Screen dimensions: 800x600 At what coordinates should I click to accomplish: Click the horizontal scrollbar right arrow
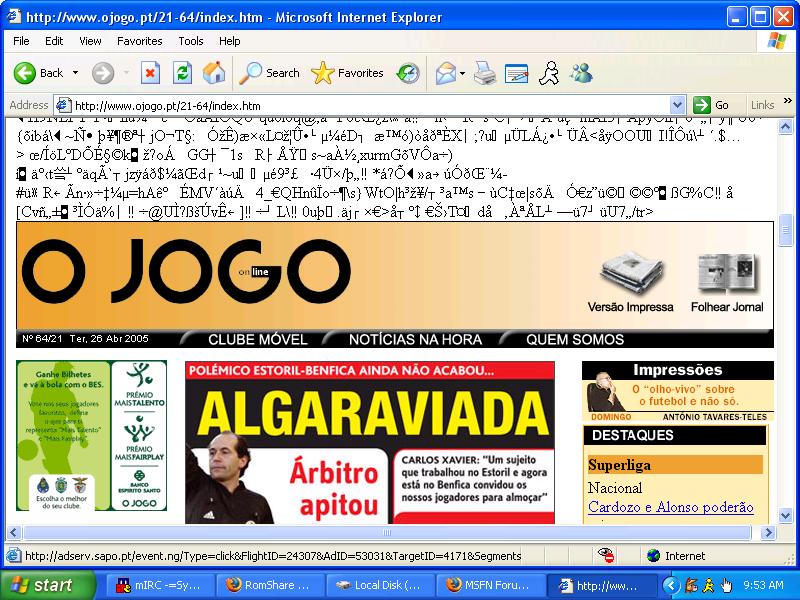tap(768, 533)
